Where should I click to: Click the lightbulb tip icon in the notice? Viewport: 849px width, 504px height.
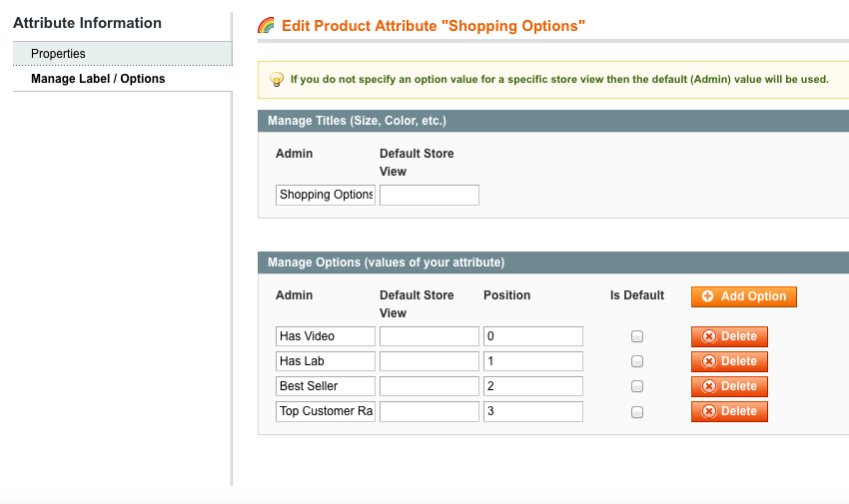click(277, 80)
